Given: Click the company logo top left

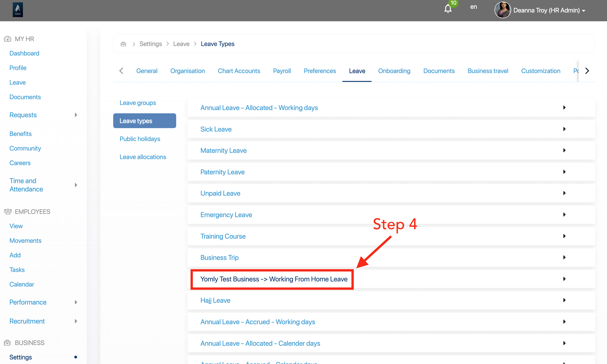Looking at the screenshot, I should (x=17, y=9).
